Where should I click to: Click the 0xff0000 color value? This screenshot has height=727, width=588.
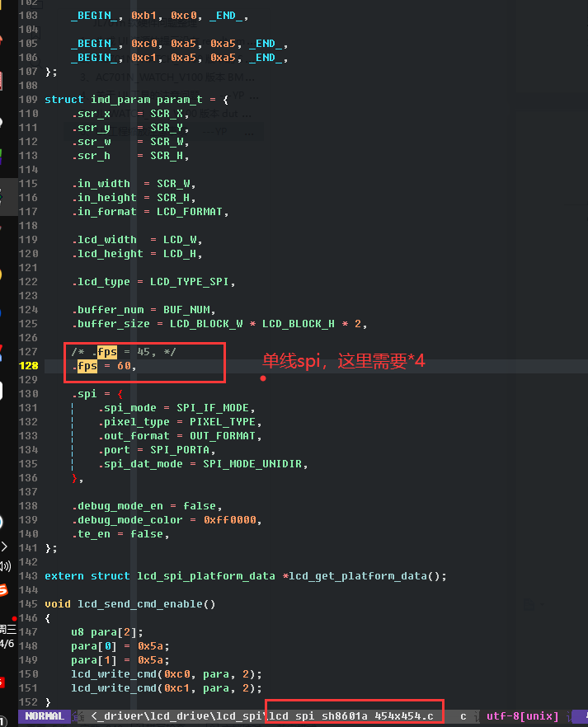pos(229,520)
